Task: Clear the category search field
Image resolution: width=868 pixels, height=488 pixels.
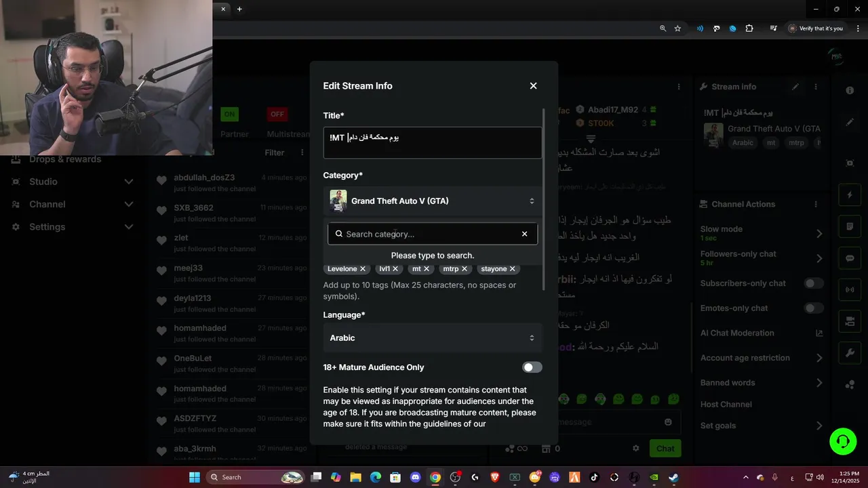Action: coord(524,234)
